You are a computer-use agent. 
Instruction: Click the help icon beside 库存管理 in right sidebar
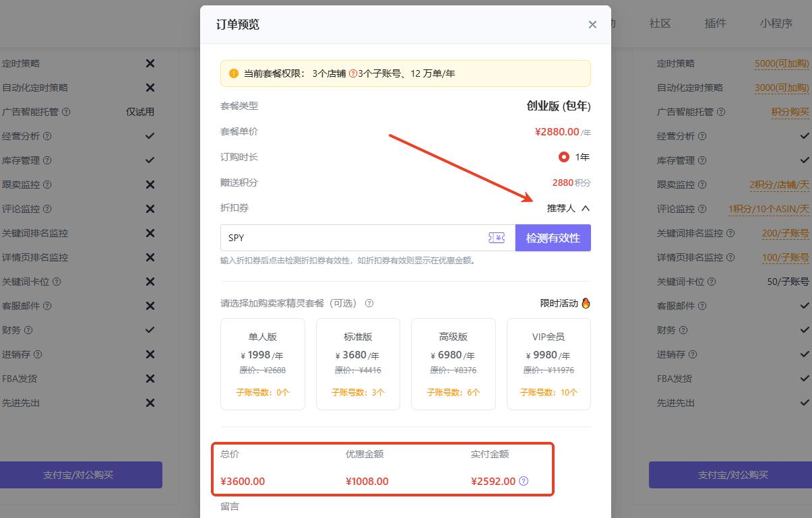(x=703, y=160)
